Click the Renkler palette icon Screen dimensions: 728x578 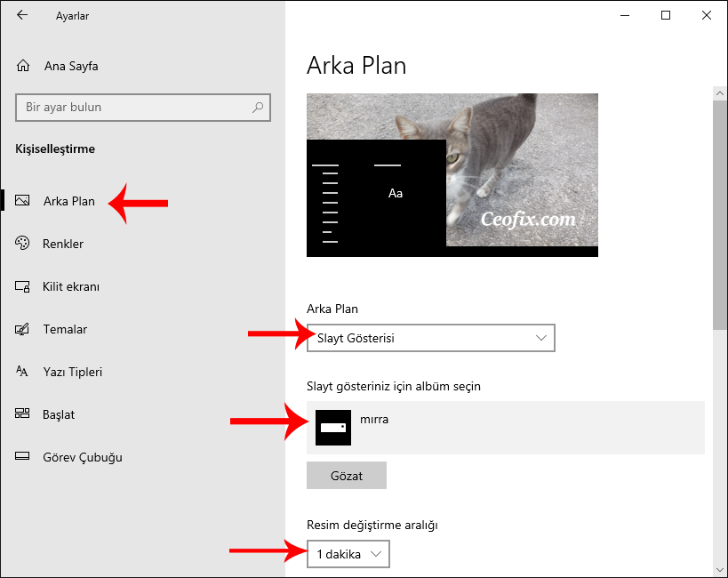point(22,243)
